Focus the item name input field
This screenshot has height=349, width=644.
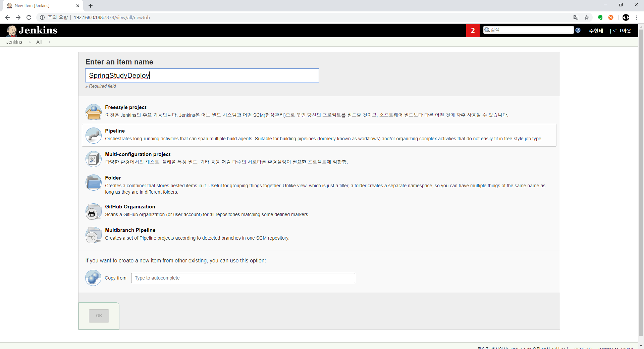pyautogui.click(x=202, y=76)
